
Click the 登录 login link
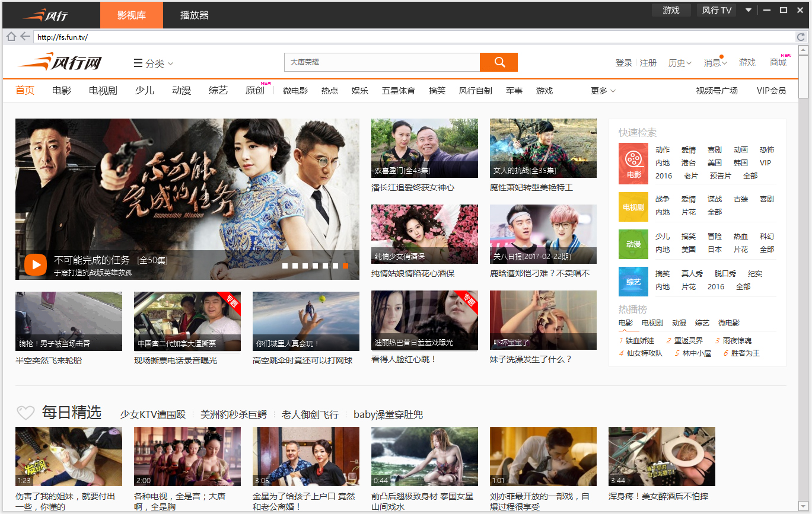pos(624,63)
